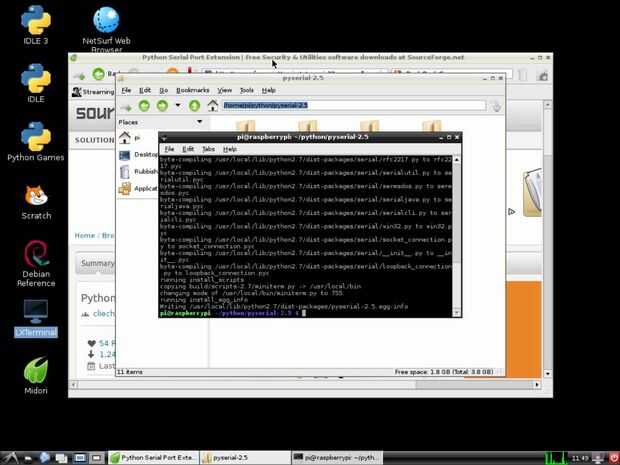Select Rubbish in Places sidebar
This screenshot has width=620, height=465.
[x=138, y=172]
